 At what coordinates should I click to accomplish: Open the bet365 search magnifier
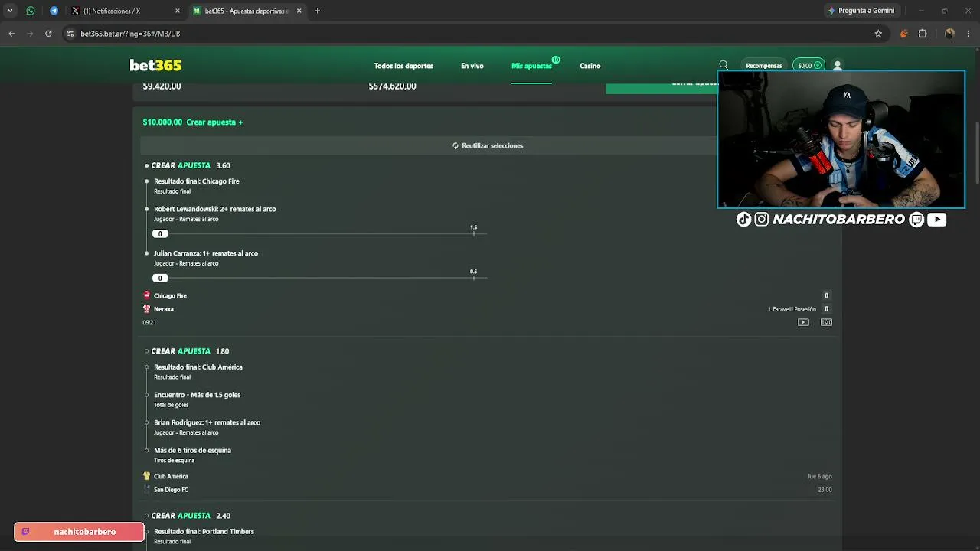[724, 65]
